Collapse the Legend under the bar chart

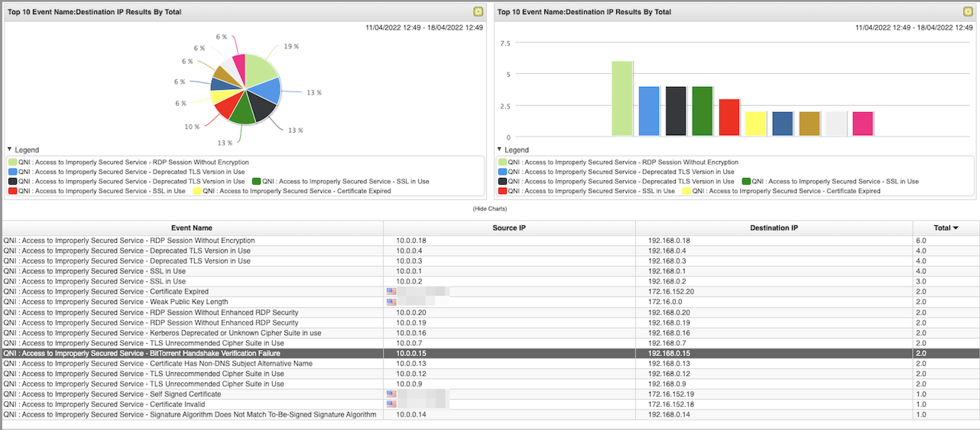point(500,150)
